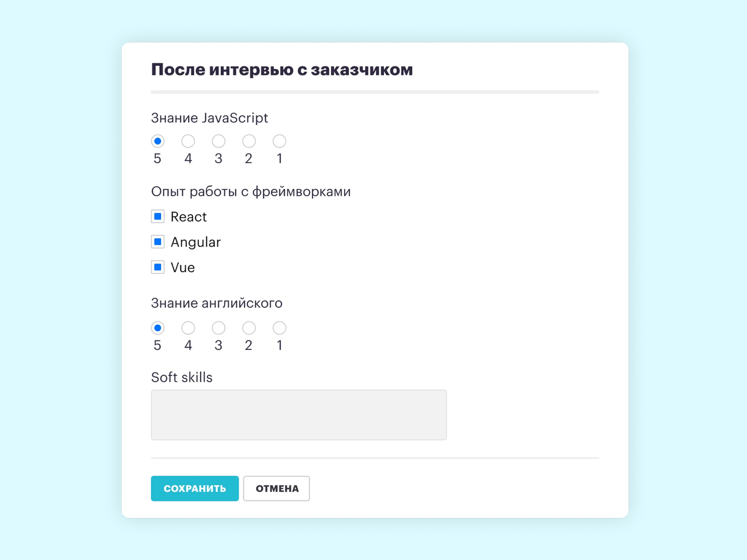Click the Angular label text
747x560 pixels.
pyautogui.click(x=196, y=242)
